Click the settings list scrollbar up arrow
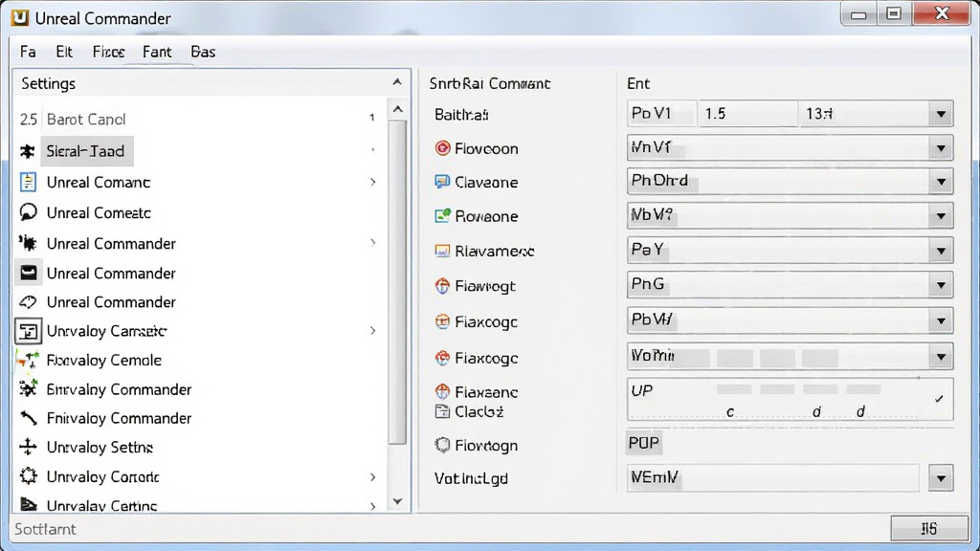The image size is (980, 551). click(x=397, y=109)
